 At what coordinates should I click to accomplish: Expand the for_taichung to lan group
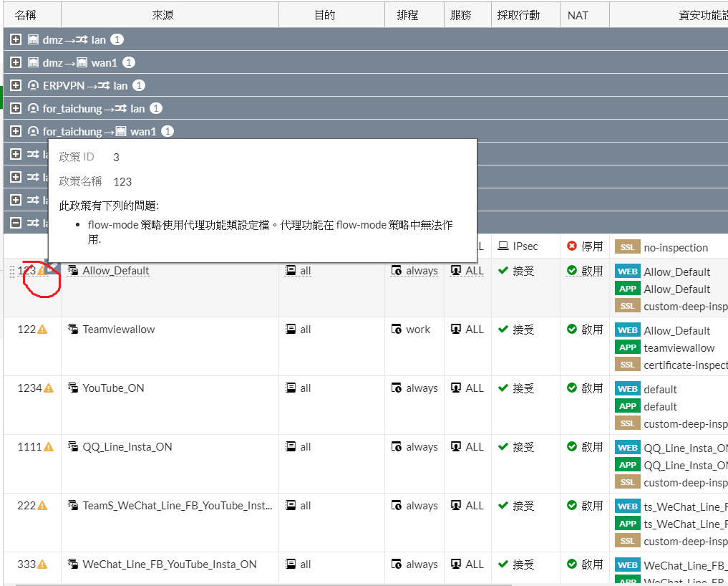[x=16, y=108]
